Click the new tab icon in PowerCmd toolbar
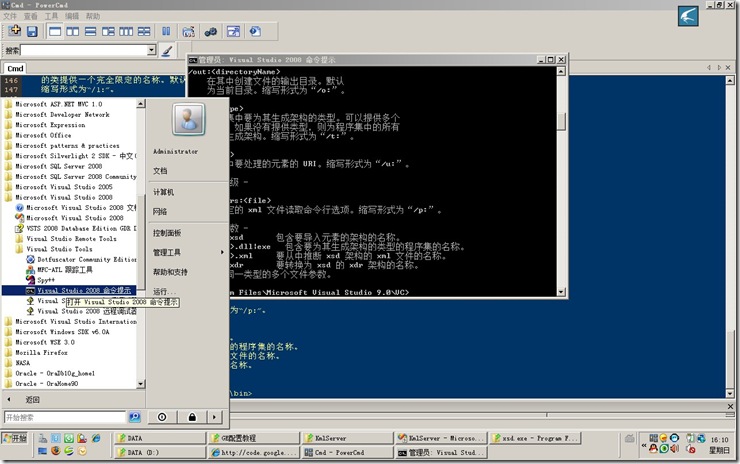 [15, 31]
